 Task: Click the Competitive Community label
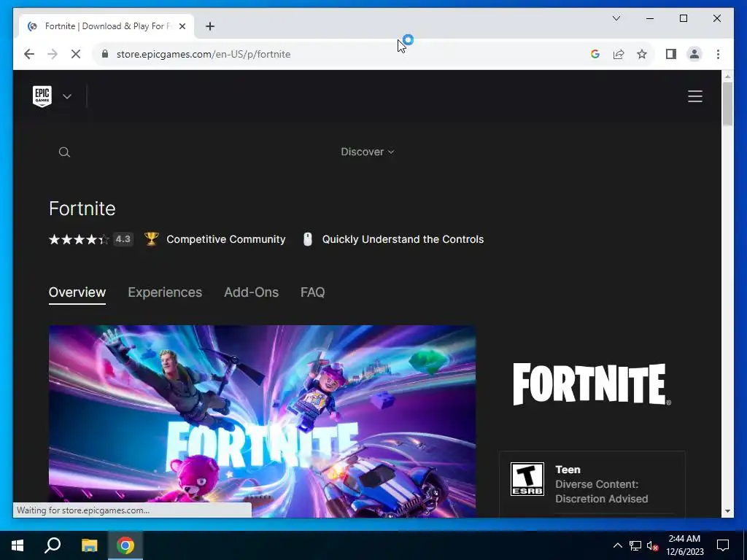(x=226, y=239)
